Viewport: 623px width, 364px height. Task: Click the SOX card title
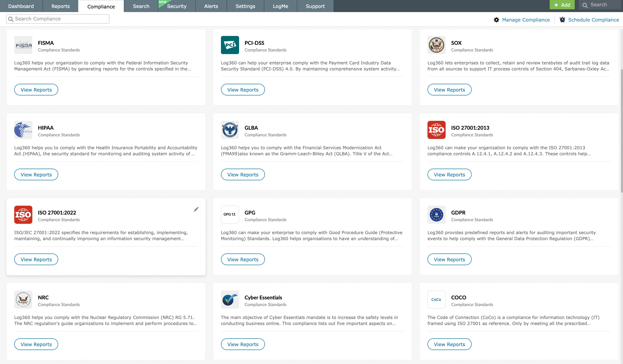tap(456, 43)
